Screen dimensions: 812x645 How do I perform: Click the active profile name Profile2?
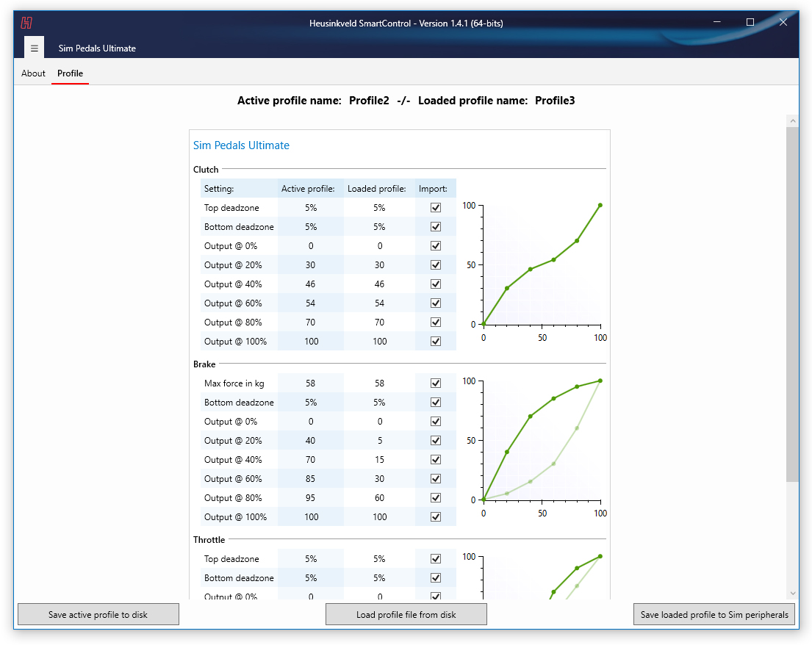pos(369,101)
